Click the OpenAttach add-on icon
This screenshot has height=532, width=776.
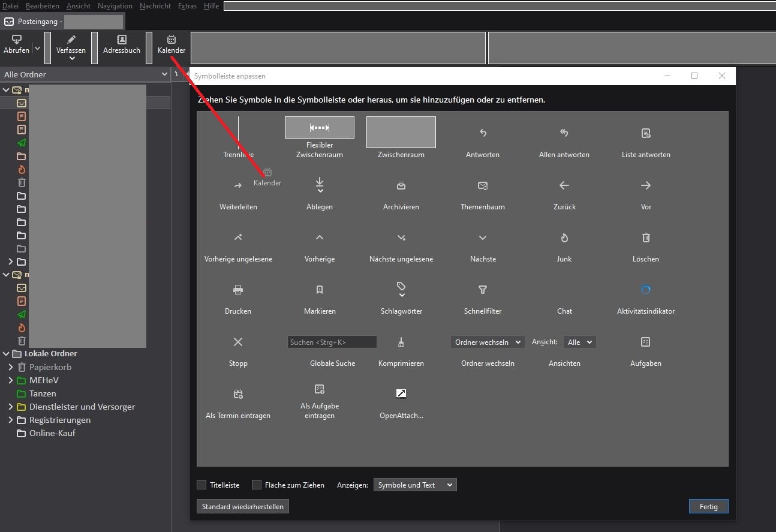(x=401, y=394)
